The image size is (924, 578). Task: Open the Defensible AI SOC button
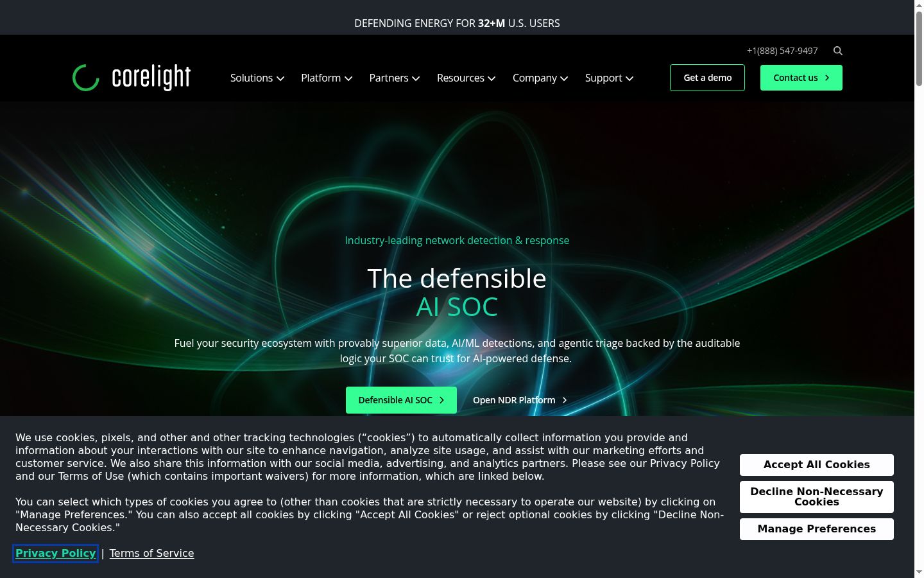(x=401, y=400)
